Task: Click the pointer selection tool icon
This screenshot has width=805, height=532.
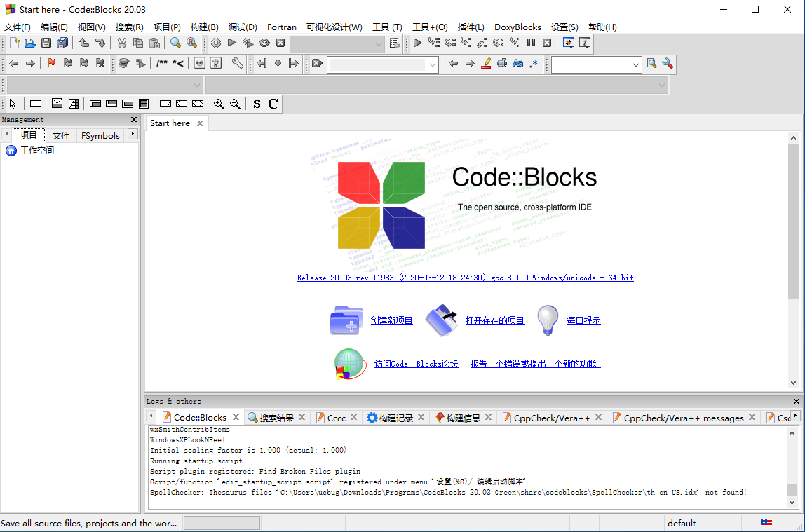Action: point(13,104)
